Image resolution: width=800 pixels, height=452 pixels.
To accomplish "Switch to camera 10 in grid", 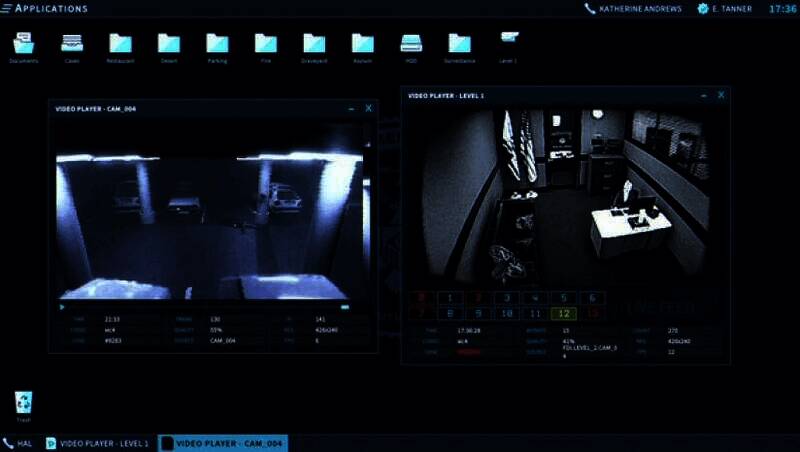I will pos(507,314).
